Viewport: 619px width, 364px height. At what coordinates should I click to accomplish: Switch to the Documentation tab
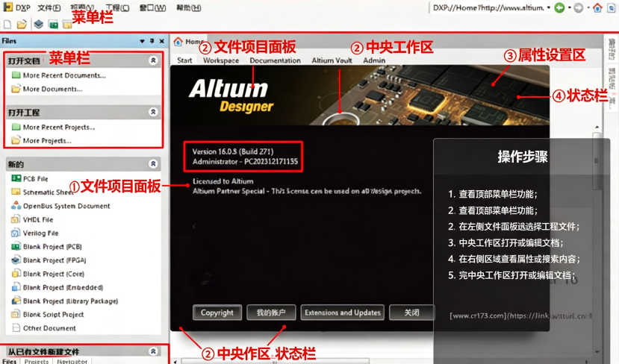(276, 60)
